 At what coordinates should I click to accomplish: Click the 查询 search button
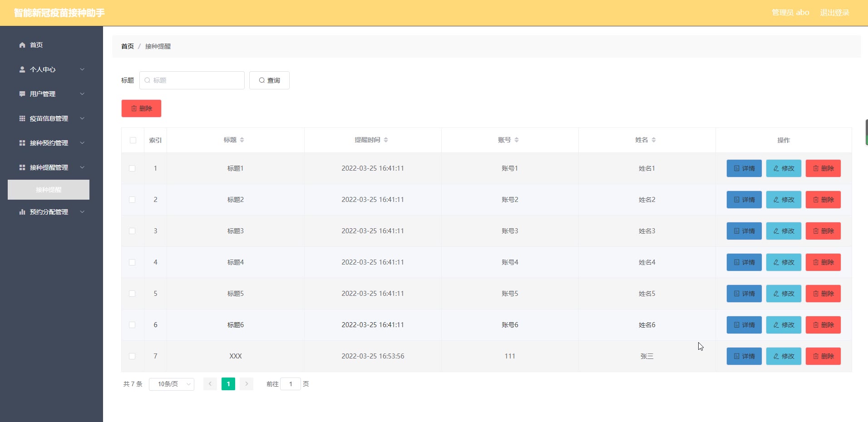pos(269,80)
